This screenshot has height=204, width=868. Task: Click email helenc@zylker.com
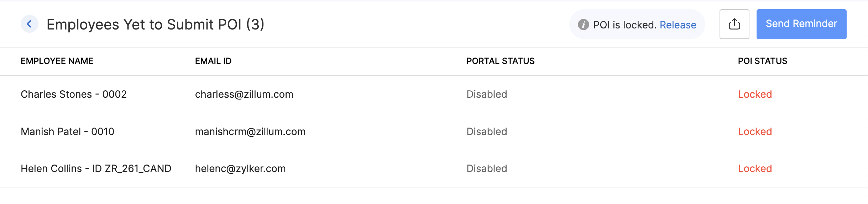(240, 168)
